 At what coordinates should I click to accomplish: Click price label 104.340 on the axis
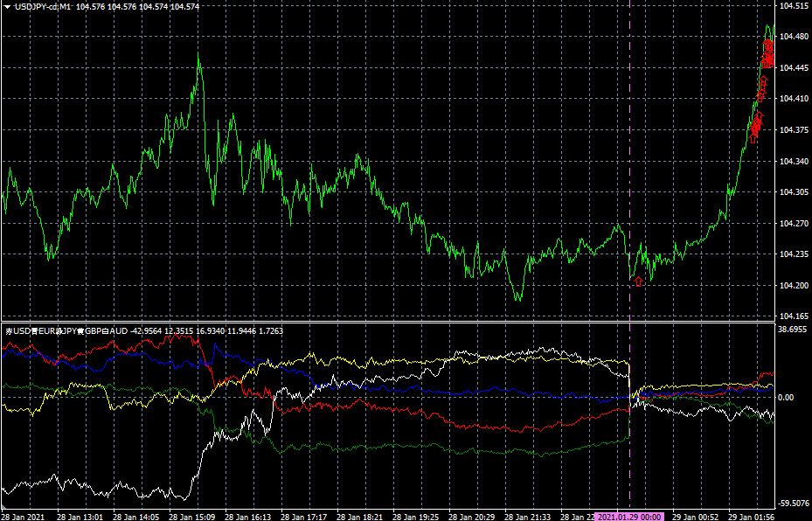coord(794,161)
